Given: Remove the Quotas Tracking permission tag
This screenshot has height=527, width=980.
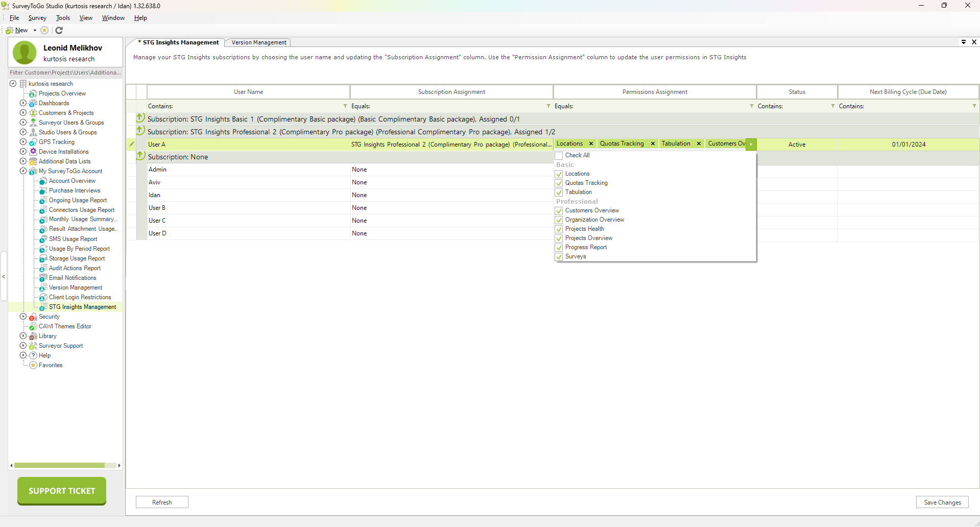Looking at the screenshot, I should (653, 144).
